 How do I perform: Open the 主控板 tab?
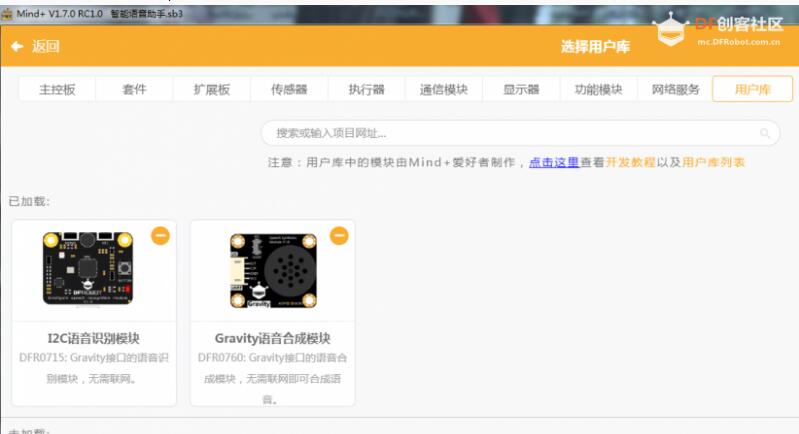pyautogui.click(x=57, y=89)
